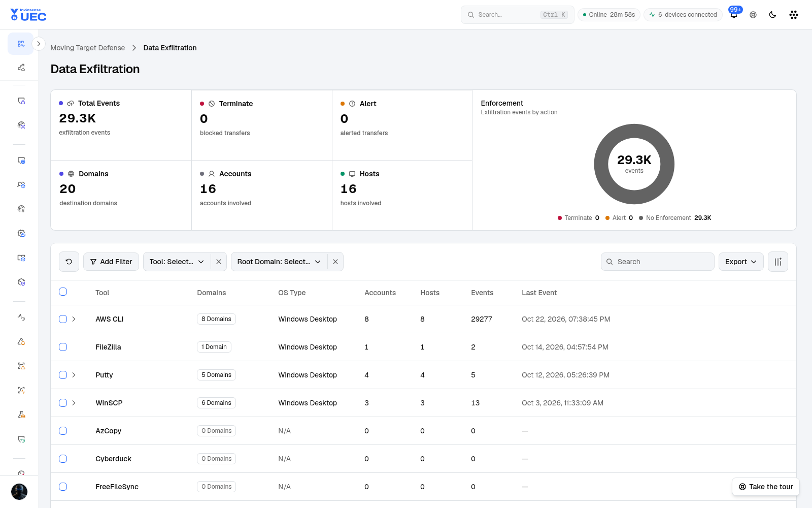The image size is (812, 508).
Task: Click the help lifebuoy icon in header
Action: point(753,15)
